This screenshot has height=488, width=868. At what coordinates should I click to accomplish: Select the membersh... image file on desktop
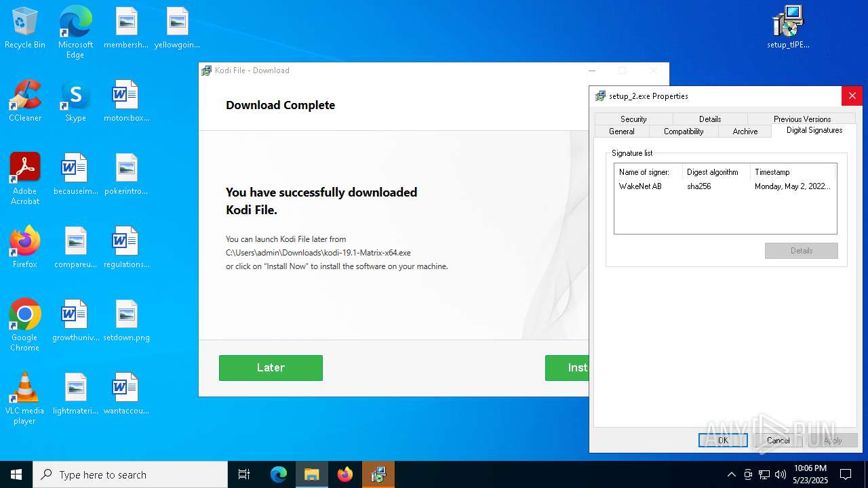click(x=126, y=28)
